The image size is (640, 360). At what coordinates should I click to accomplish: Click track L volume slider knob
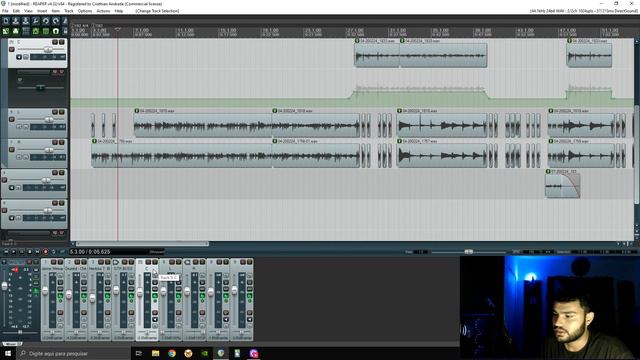pyautogui.click(x=49, y=119)
